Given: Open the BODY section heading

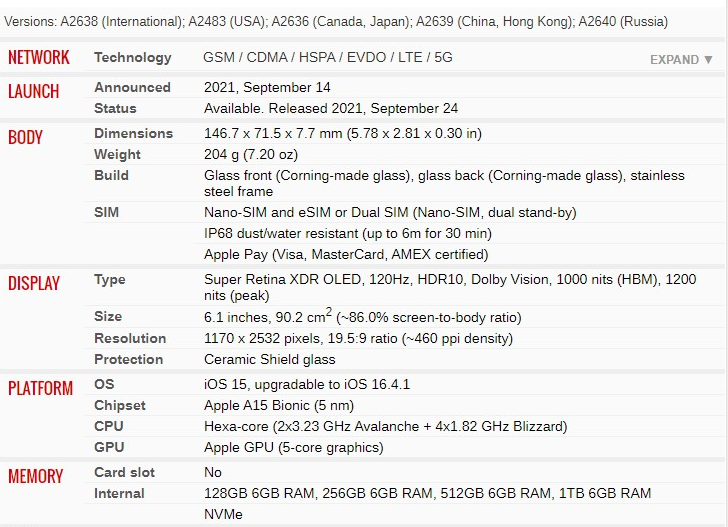Looking at the screenshot, I should pyautogui.click(x=26, y=137).
